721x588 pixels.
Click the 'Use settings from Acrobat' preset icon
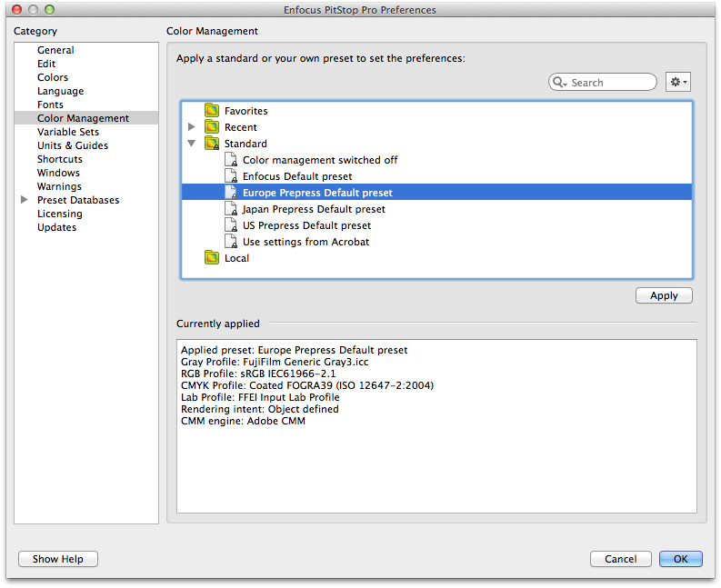231,242
